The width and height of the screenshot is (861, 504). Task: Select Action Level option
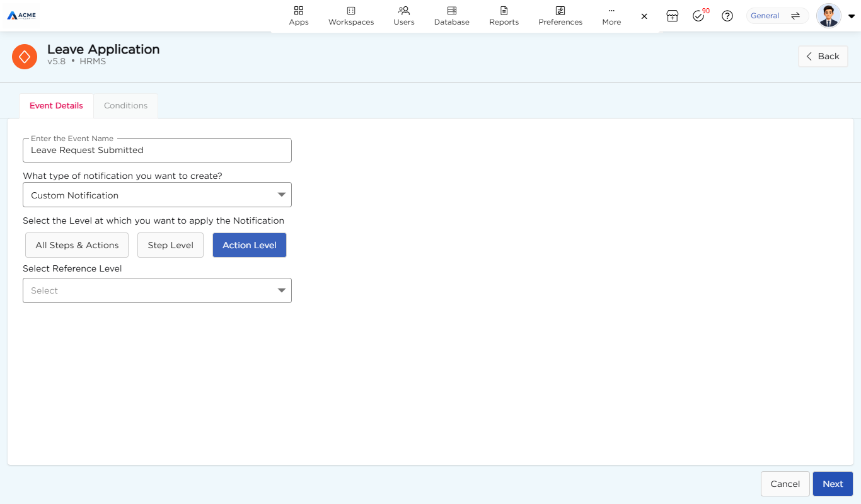point(250,245)
